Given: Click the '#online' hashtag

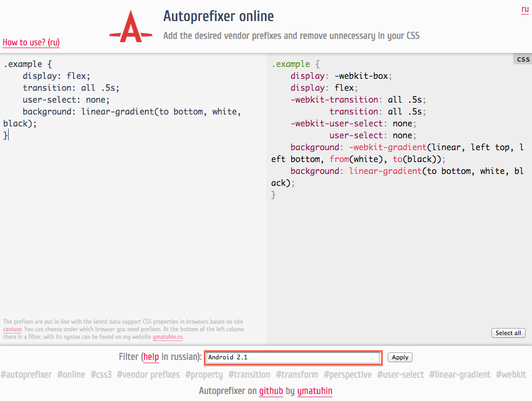Looking at the screenshot, I should click(x=71, y=375).
